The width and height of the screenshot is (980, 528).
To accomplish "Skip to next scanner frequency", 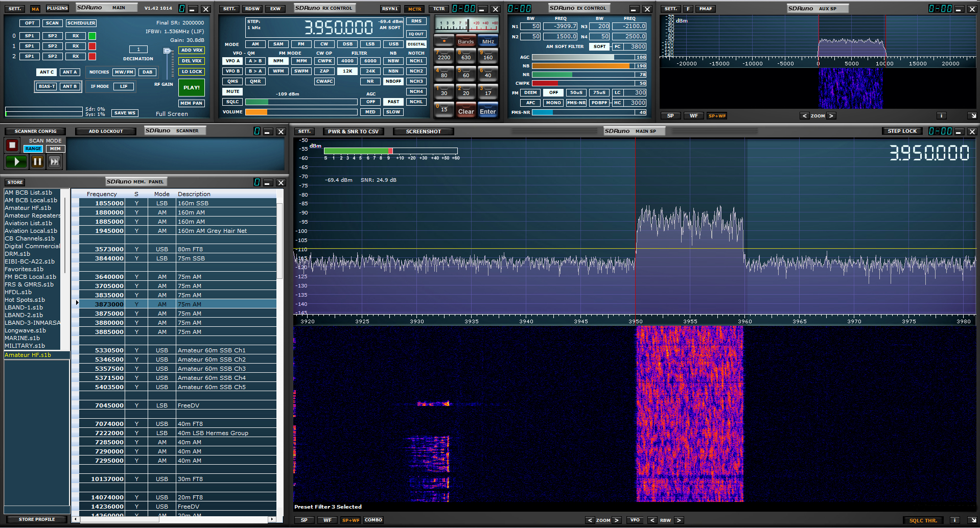I will (54, 162).
